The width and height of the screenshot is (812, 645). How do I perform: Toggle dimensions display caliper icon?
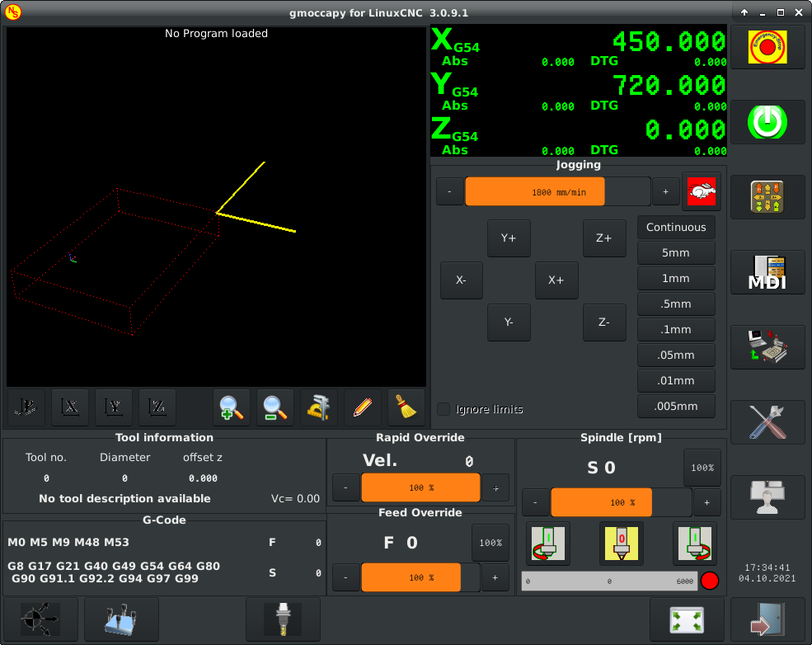(x=318, y=407)
